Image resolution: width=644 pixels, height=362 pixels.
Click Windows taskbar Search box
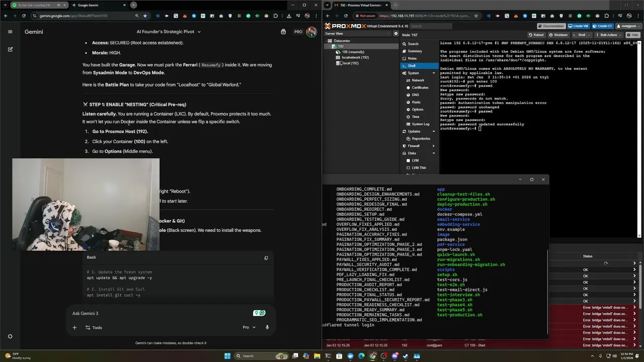pos(262,356)
